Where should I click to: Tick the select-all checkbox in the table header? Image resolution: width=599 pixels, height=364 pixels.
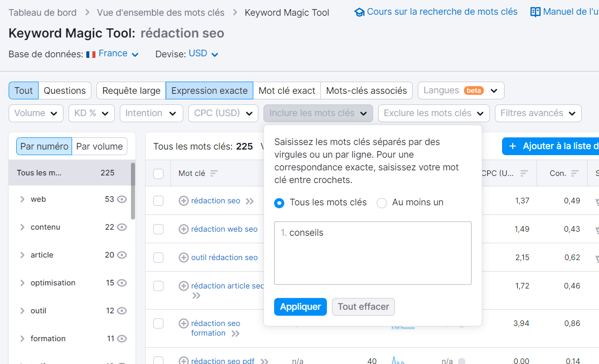(x=158, y=173)
